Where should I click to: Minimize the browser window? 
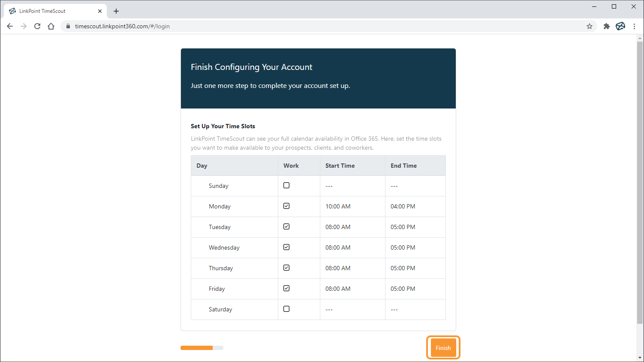[x=594, y=6]
